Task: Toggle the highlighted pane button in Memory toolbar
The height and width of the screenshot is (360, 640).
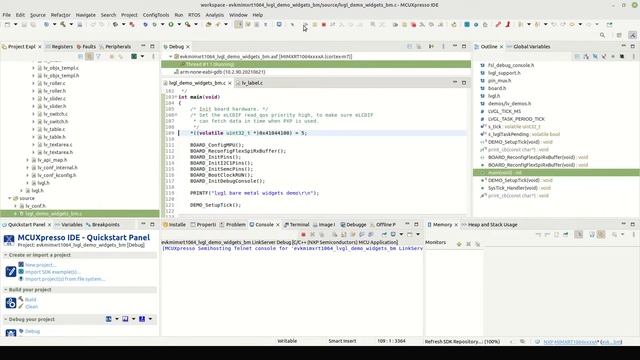Action: point(579,234)
